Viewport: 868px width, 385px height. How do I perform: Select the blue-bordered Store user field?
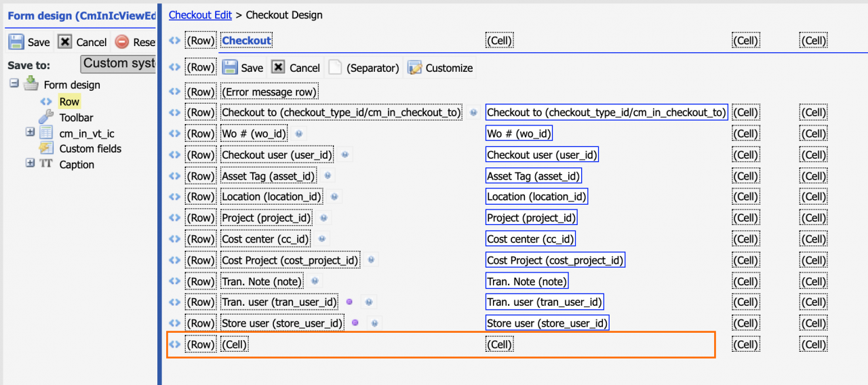click(547, 323)
